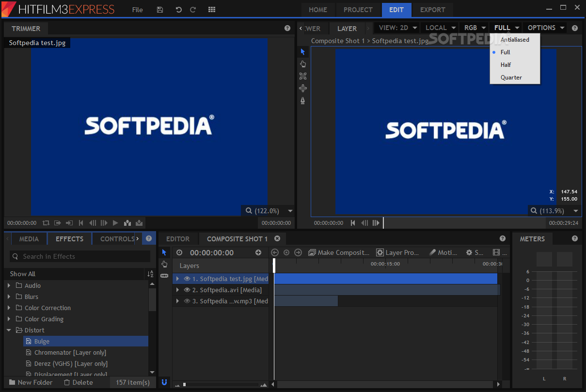This screenshot has height=392, width=586.
Task: Open the RGB channels dropdown
Action: (x=475, y=28)
